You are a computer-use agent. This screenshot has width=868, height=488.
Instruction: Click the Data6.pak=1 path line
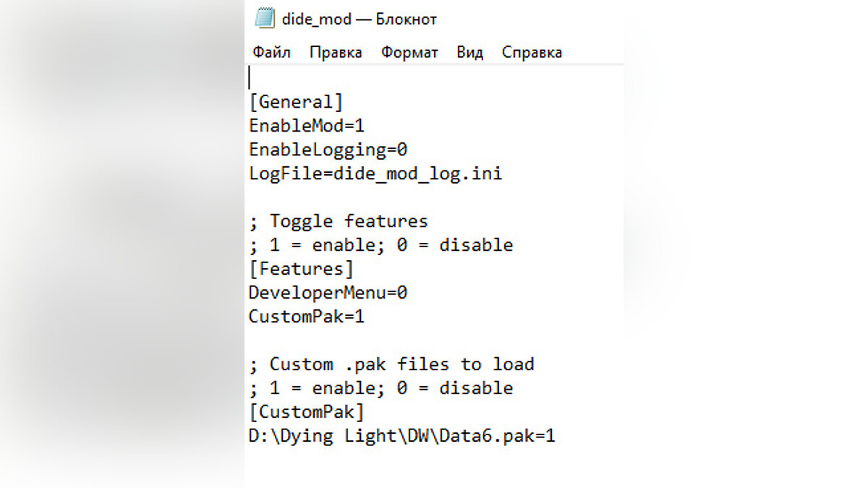401,436
